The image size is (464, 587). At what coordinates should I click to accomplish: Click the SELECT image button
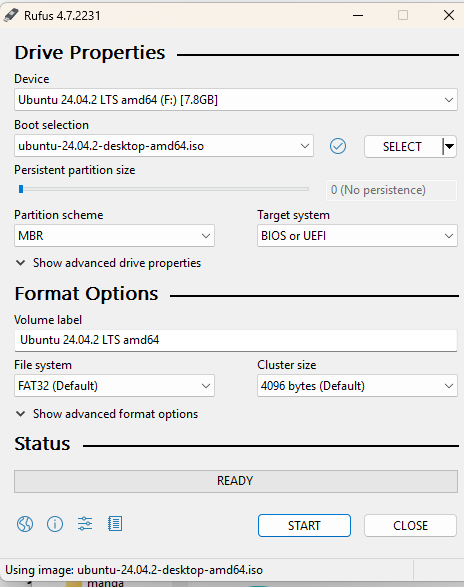(x=403, y=146)
